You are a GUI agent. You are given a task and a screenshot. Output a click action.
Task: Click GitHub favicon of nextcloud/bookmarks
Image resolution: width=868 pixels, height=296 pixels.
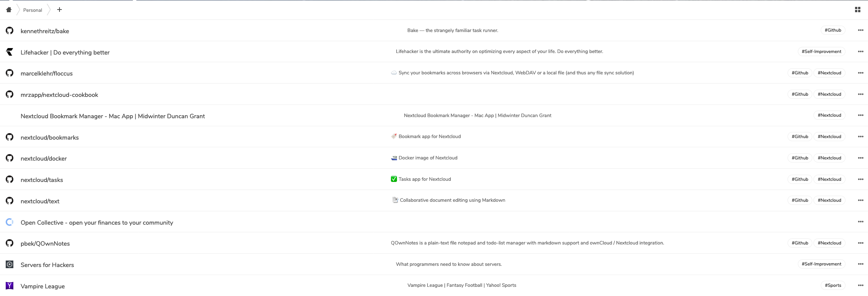point(10,137)
